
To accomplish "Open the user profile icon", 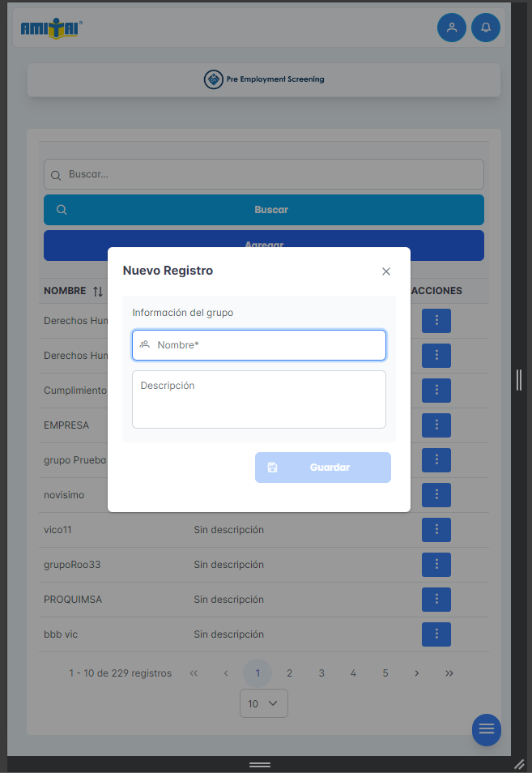I will click(x=452, y=28).
